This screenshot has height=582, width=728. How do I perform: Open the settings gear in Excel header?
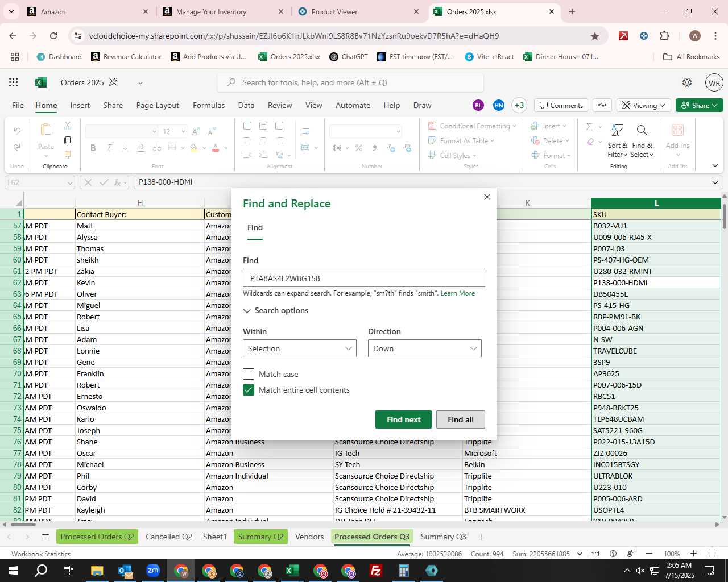click(x=687, y=82)
